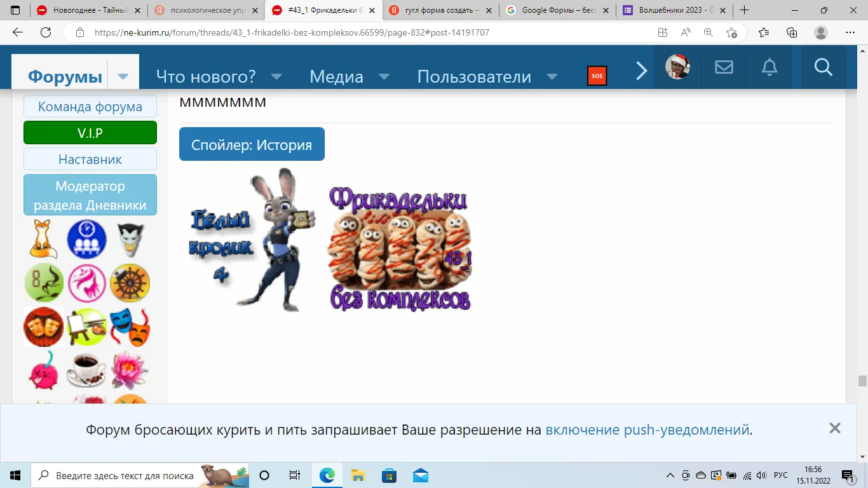
Task: Open the 'Команда форума' button
Action: [90, 106]
